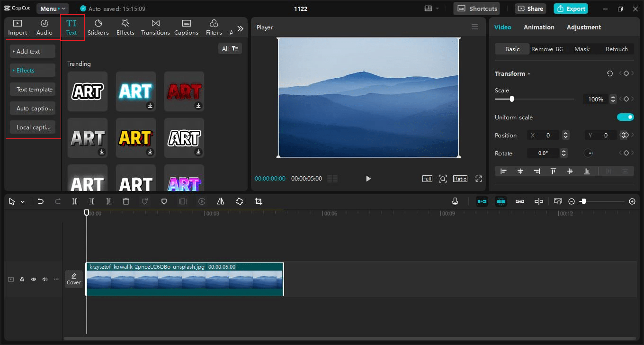Image resolution: width=644 pixels, height=345 pixels.
Task: Reset the Transform settings with the reset icon
Action: pyautogui.click(x=609, y=73)
